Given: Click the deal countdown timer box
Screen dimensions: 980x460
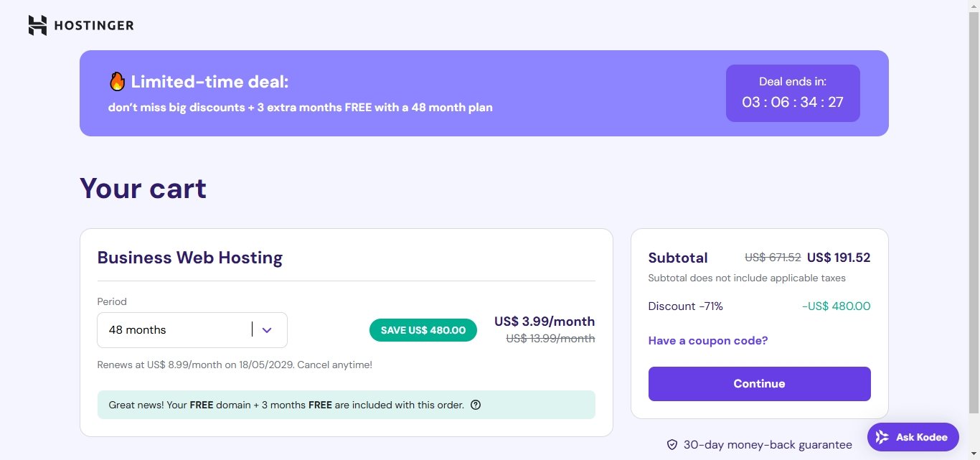Looking at the screenshot, I should point(793,93).
